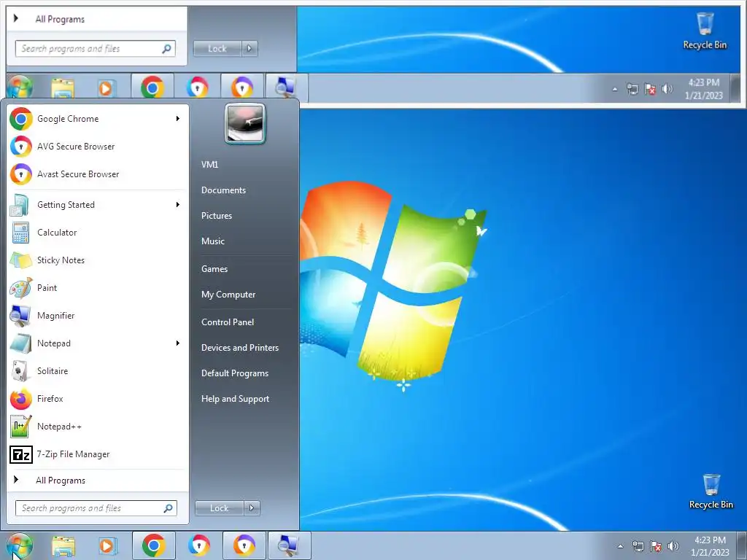747x560 pixels.
Task: Launch Avast Secure Browser from the Start menu
Action: [98, 174]
